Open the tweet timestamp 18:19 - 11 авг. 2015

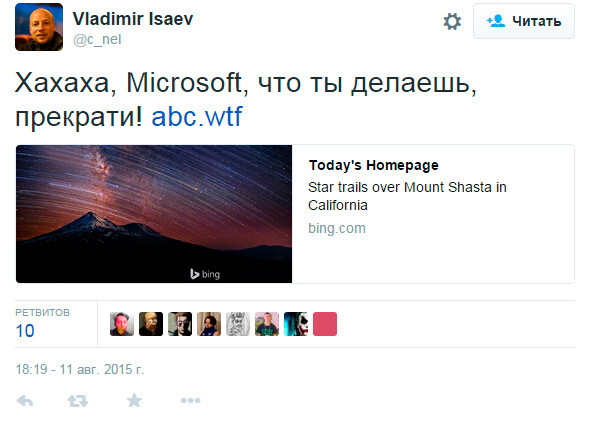[x=80, y=369]
